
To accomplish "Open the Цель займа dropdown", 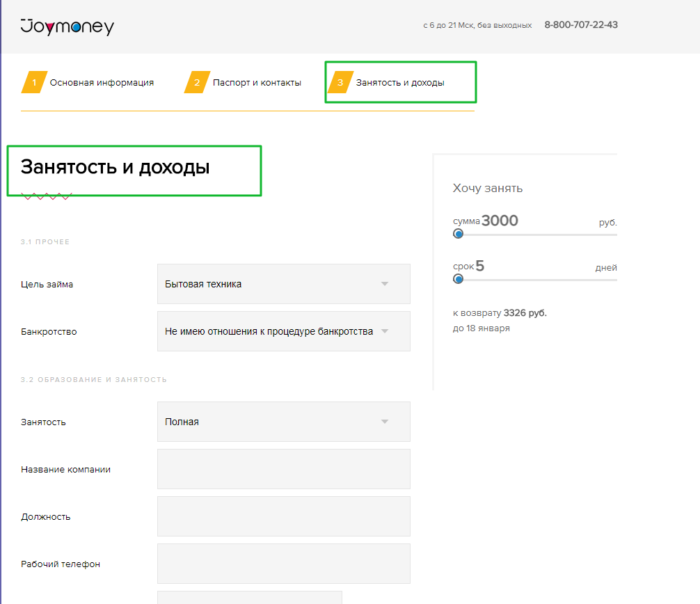I will tap(284, 284).
